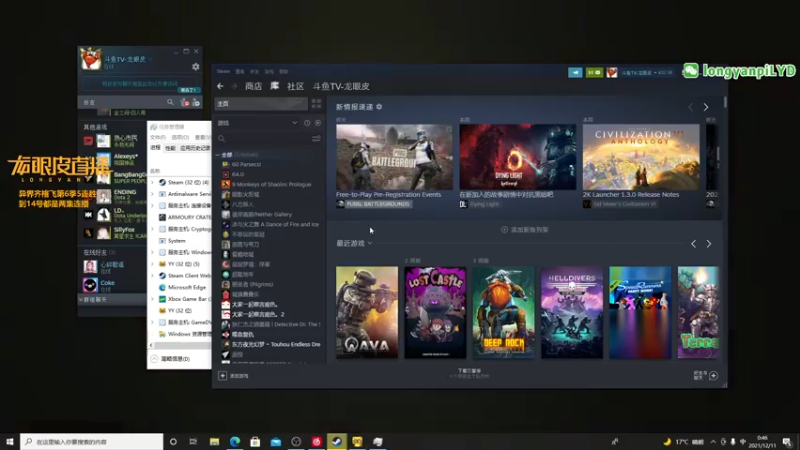Viewport: 800px width, 450px height.
Task: Go to previous recent games page
Action: (693, 244)
